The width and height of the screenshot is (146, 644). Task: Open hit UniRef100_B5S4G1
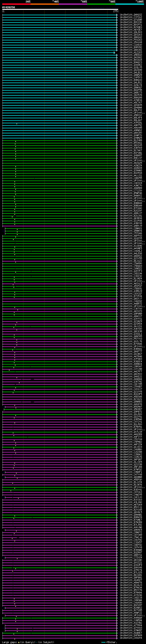tap(131, 143)
